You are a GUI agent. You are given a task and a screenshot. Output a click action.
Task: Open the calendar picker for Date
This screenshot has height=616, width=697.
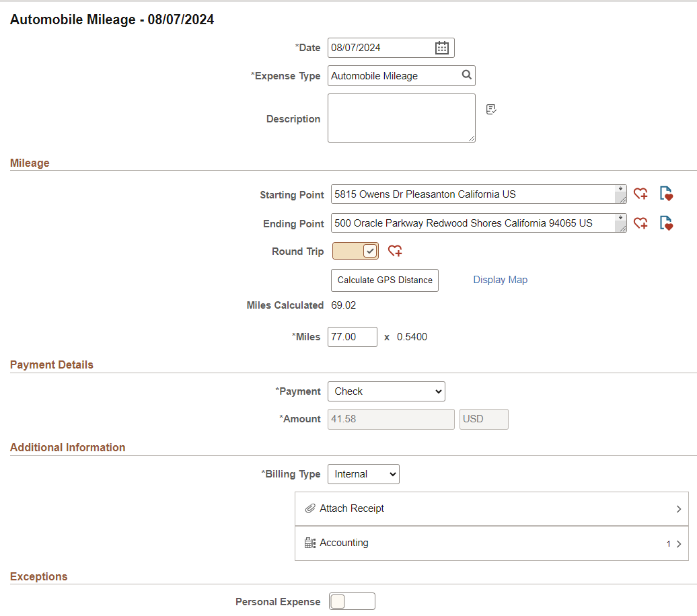pos(441,48)
